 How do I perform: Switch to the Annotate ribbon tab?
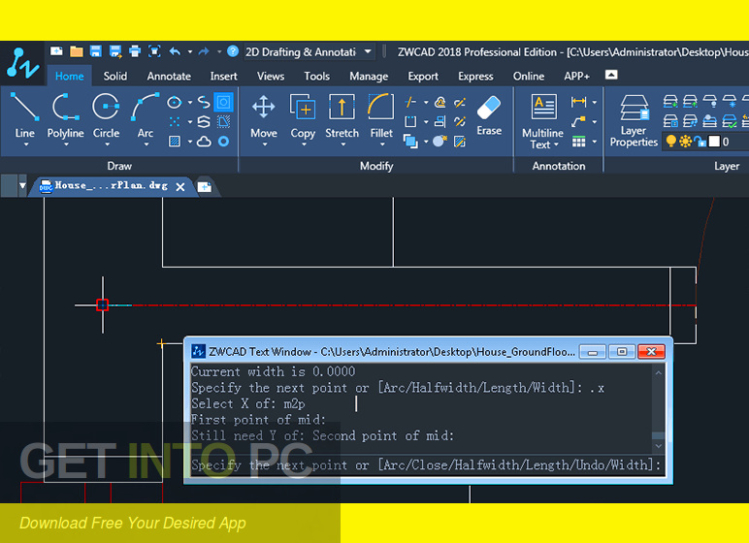pos(169,76)
